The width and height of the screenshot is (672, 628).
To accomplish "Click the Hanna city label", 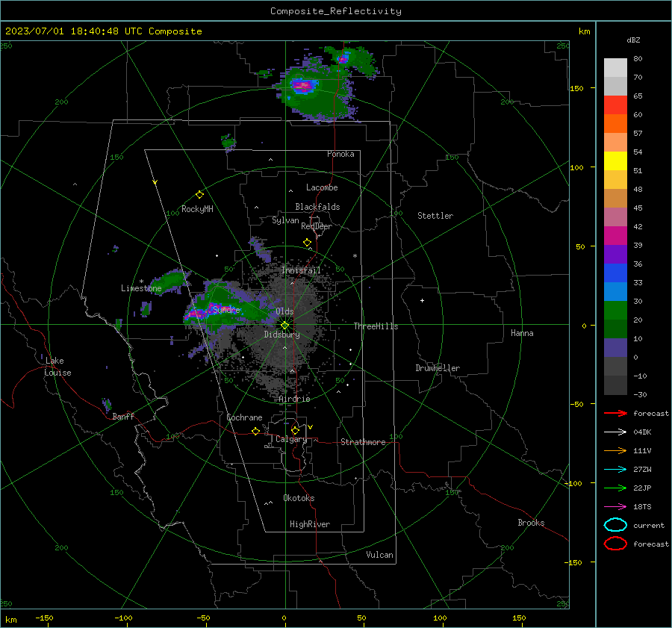I will 522,333.
